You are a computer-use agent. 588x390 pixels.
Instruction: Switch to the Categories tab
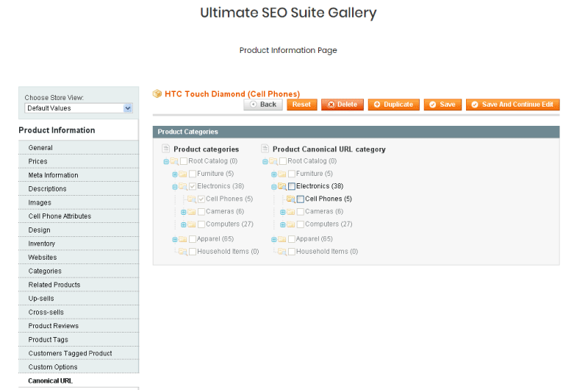79,271
